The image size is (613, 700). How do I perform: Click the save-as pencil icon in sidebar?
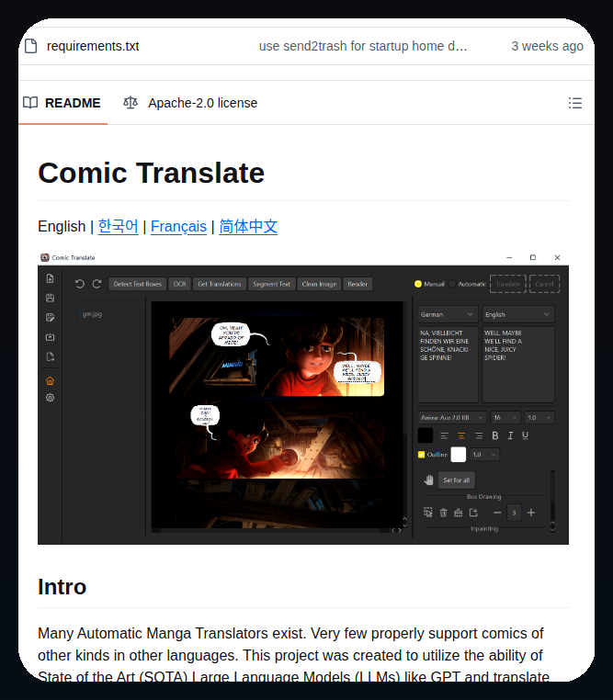click(50, 318)
